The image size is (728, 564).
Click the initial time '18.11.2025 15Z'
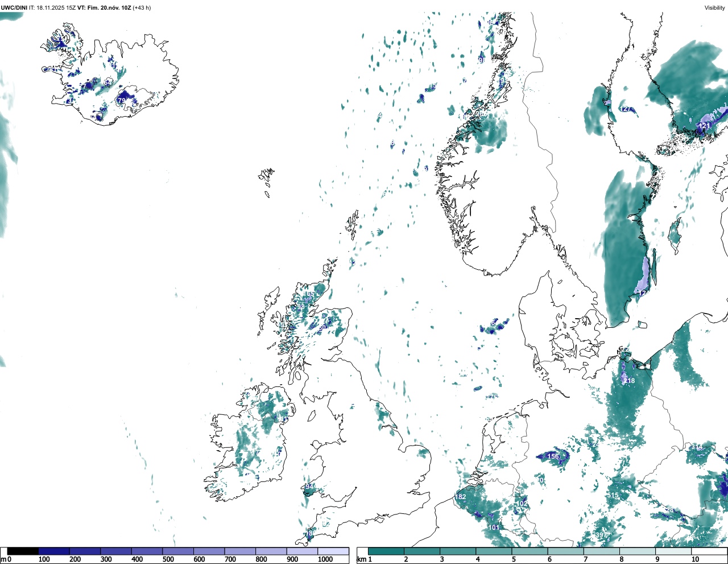[57, 8]
